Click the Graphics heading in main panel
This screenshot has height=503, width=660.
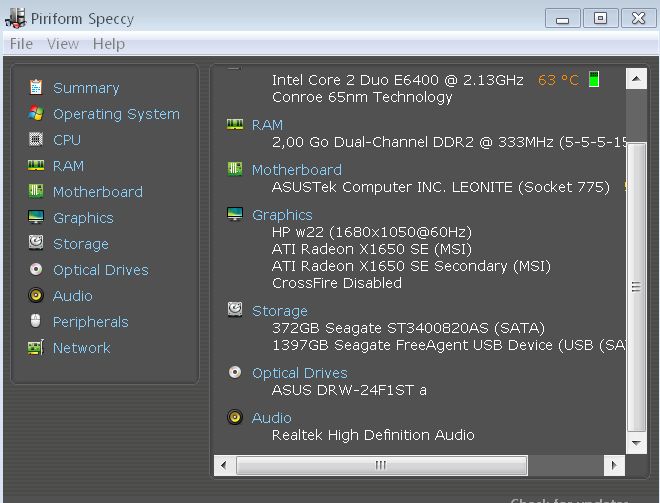click(x=282, y=215)
